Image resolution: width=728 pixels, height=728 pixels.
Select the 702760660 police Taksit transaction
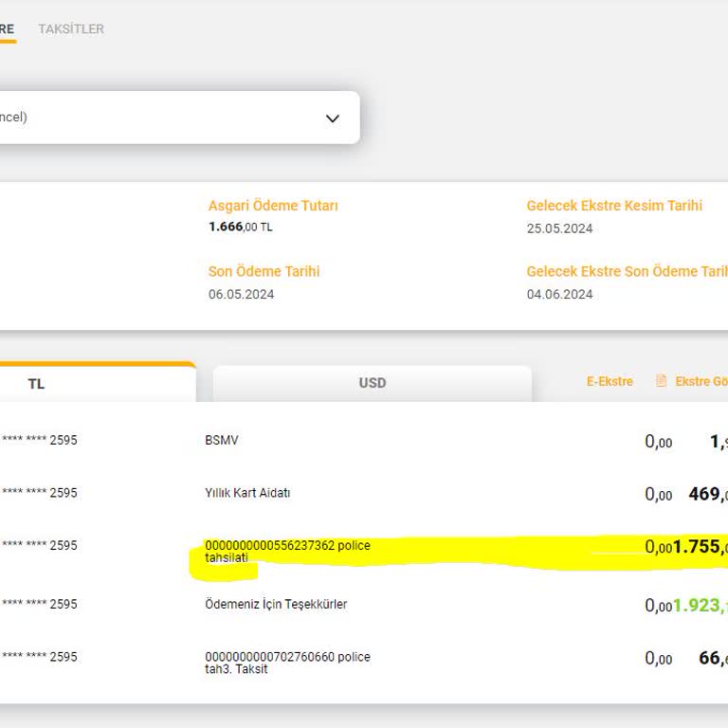pos(287,663)
